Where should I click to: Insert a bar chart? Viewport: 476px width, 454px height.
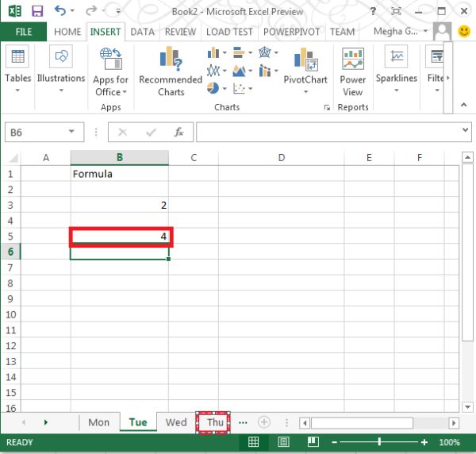pos(239,52)
